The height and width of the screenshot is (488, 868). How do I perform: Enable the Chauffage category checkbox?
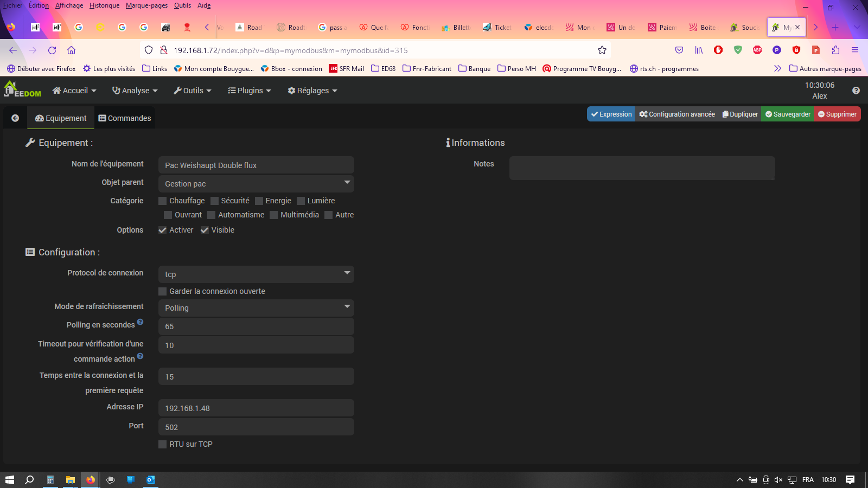pyautogui.click(x=163, y=201)
